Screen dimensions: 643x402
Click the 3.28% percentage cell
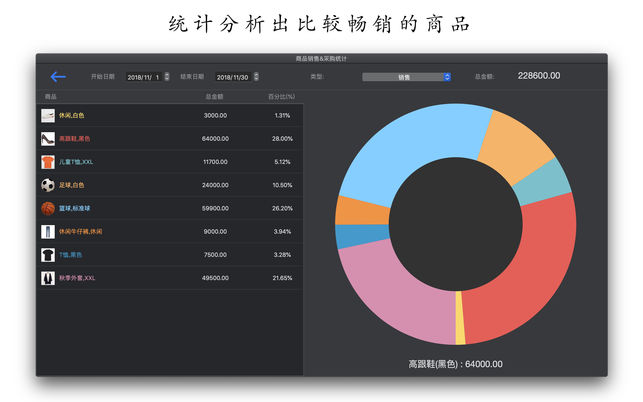(282, 255)
